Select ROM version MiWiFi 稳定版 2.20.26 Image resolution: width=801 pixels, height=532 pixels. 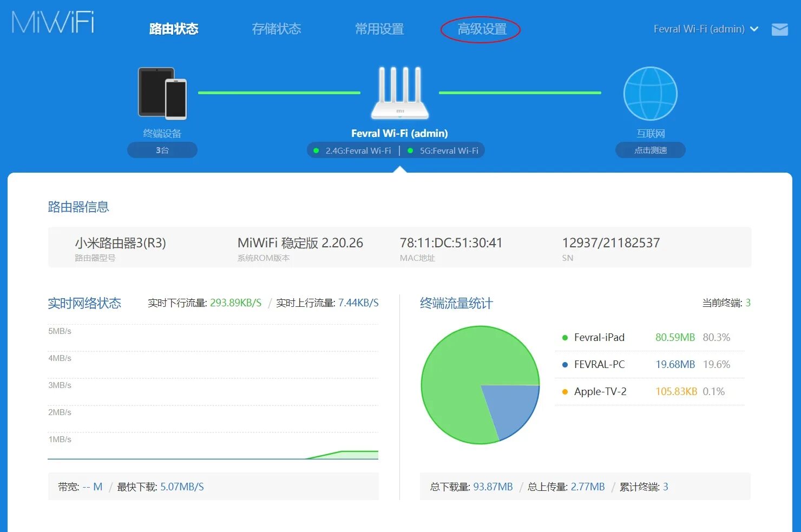click(300, 243)
